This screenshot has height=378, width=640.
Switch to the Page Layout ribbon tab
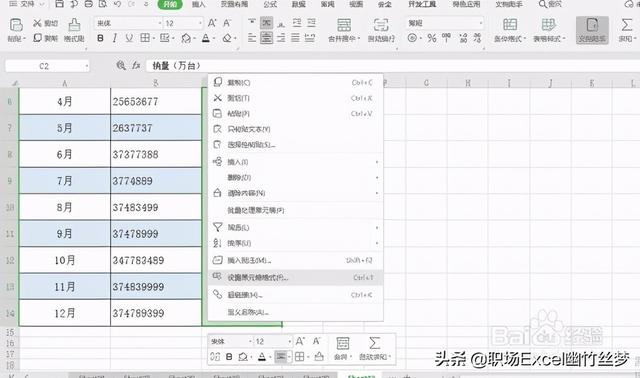point(235,4)
